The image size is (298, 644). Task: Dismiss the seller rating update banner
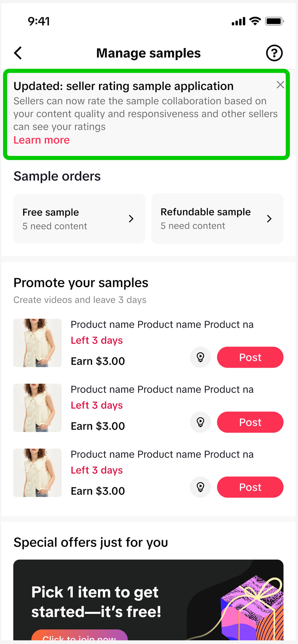coord(280,85)
